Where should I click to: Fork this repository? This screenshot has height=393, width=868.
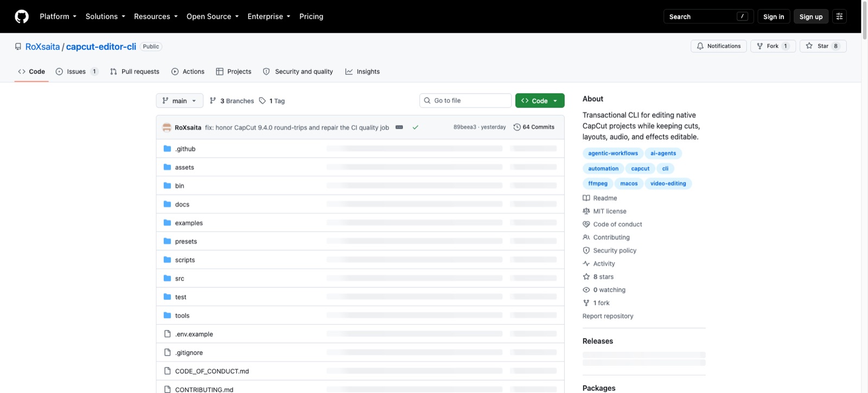(x=773, y=46)
